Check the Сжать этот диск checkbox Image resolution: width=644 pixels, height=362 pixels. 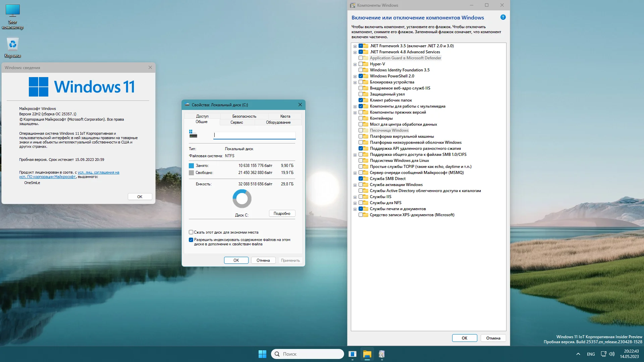tap(191, 232)
